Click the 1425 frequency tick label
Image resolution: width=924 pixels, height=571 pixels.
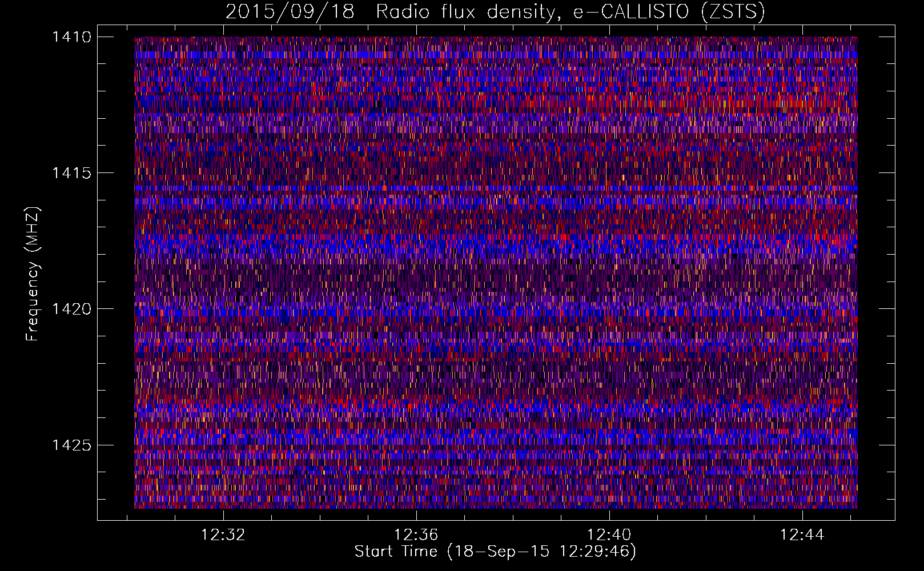pyautogui.click(x=71, y=445)
